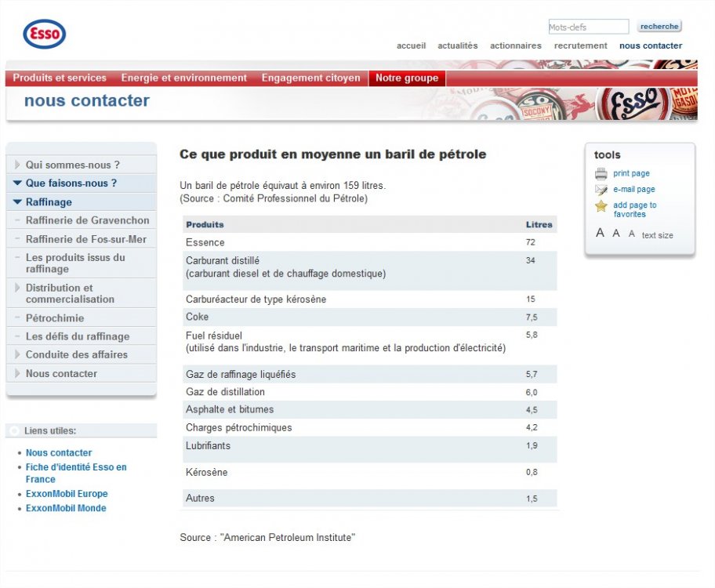The width and height of the screenshot is (715, 588).
Task: Click the Autres row label
Action: pos(200,498)
